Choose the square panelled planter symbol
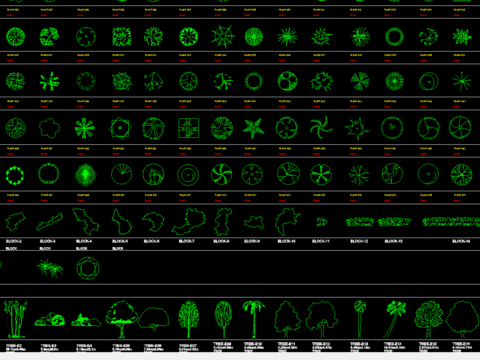 [x=188, y=128]
